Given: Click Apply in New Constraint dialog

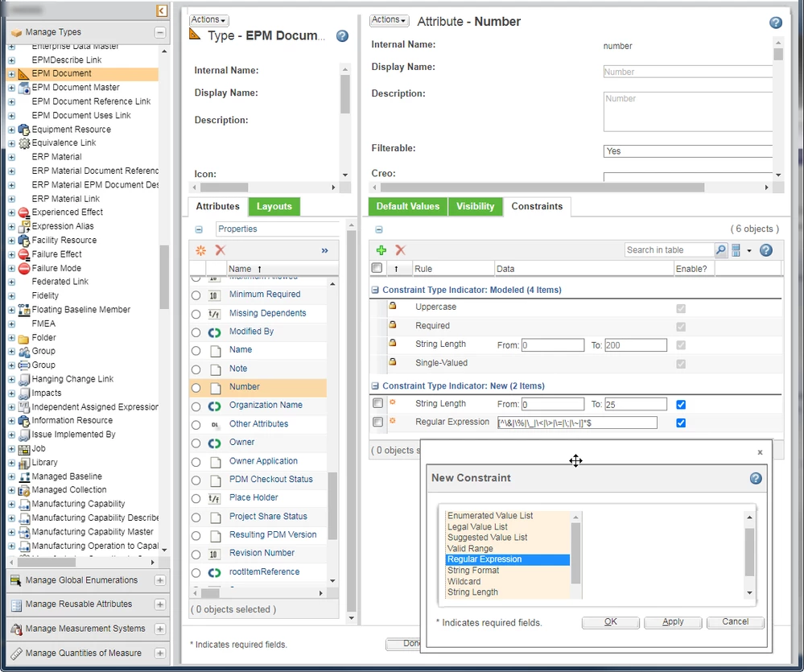Looking at the screenshot, I should tap(673, 622).
